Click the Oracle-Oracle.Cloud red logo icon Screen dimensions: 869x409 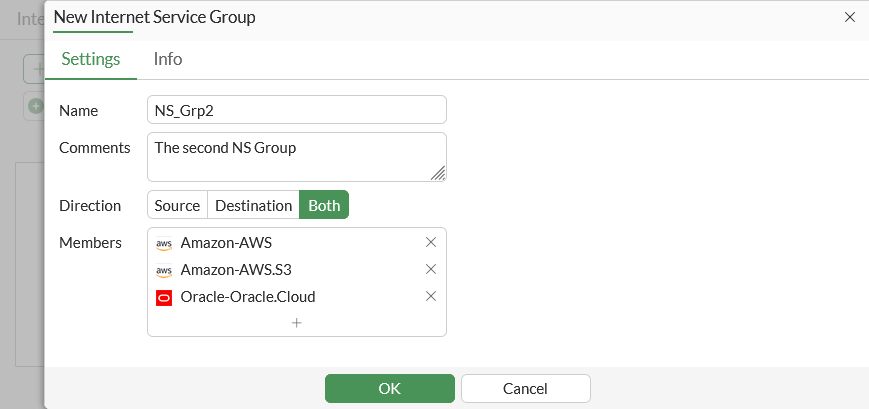(164, 297)
